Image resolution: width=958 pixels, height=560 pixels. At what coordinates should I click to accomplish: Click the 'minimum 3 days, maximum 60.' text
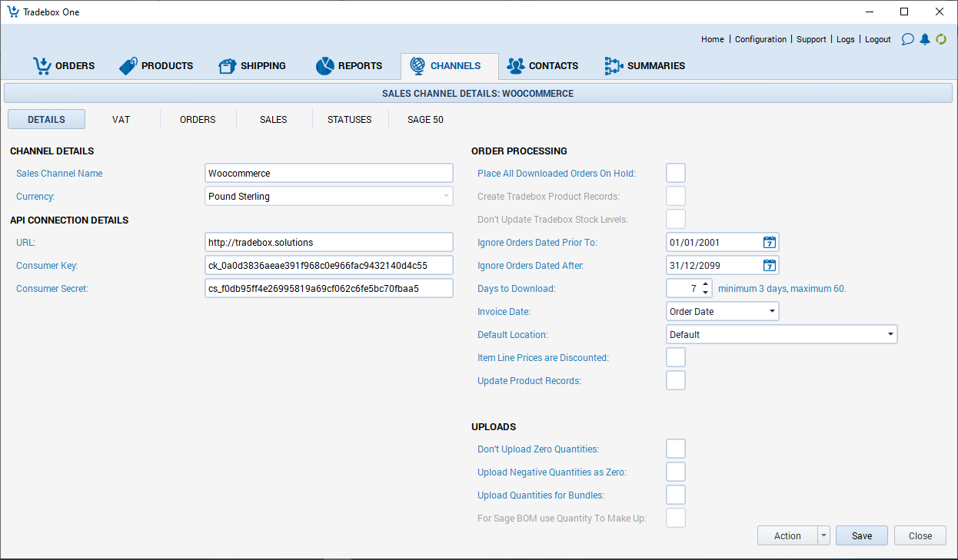point(782,289)
